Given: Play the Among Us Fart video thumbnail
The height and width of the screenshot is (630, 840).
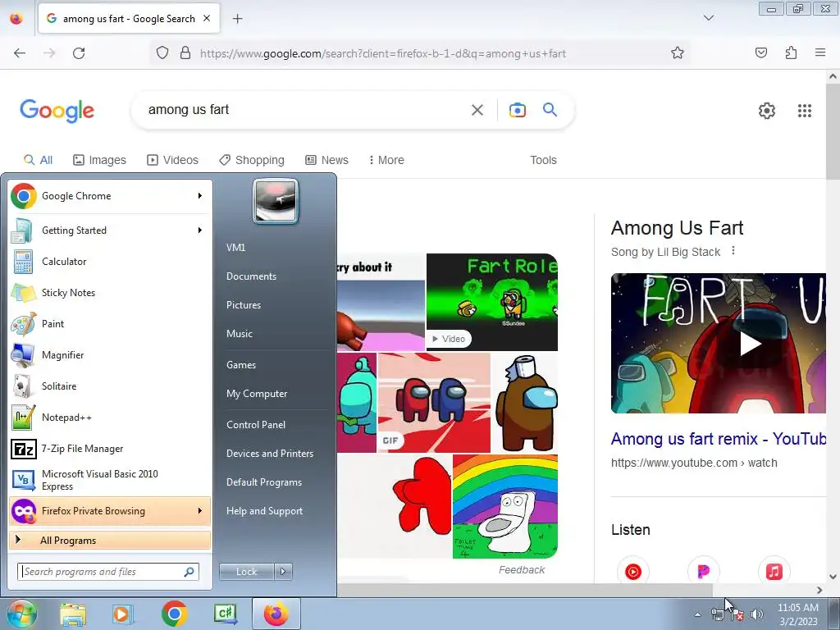Looking at the screenshot, I should click(x=719, y=344).
